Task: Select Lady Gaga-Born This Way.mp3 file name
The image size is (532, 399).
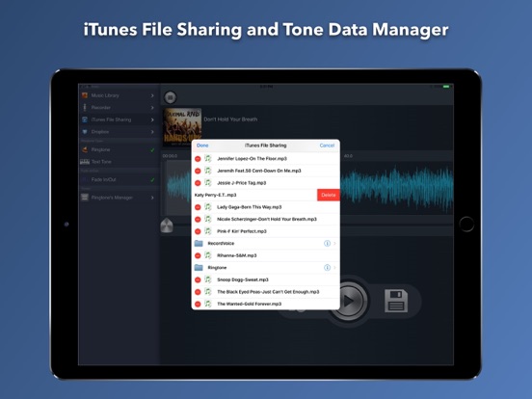Action: [x=250, y=207]
